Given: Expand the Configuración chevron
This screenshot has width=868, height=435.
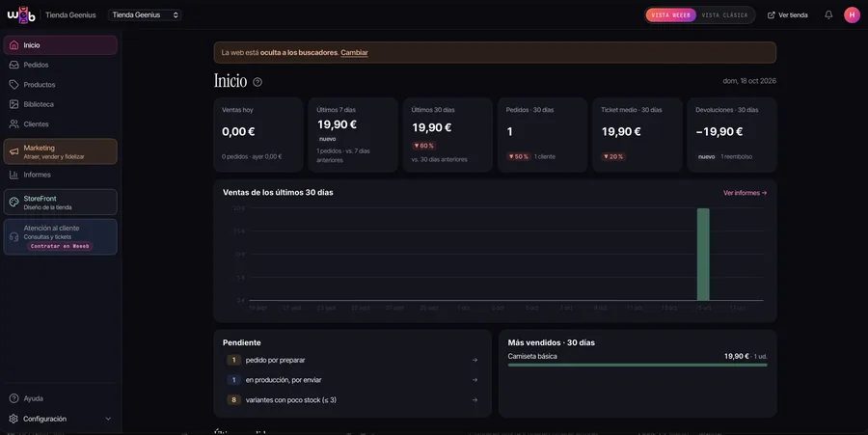Looking at the screenshot, I should tap(108, 419).
